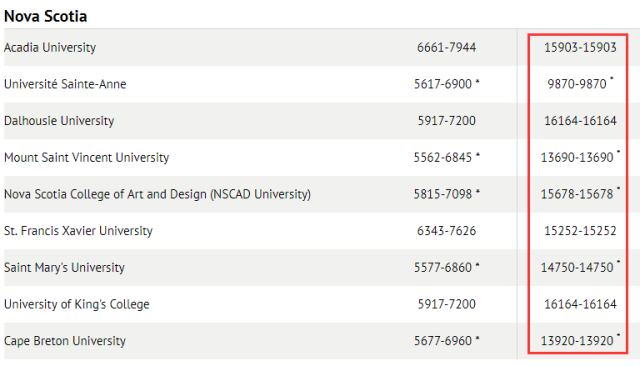Click the 5617-6900 fee range
Image resolution: width=640 pixels, height=366 pixels.
pos(443,84)
